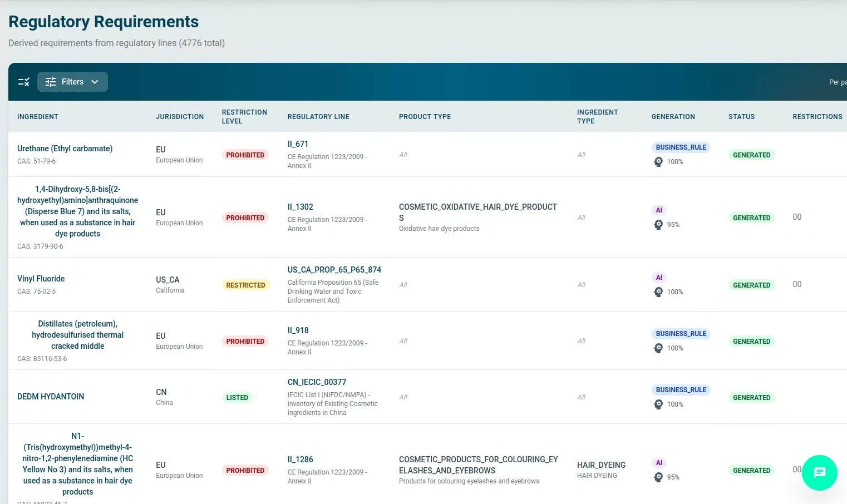
Task: Open regulatory line II_1302
Action: pos(301,207)
